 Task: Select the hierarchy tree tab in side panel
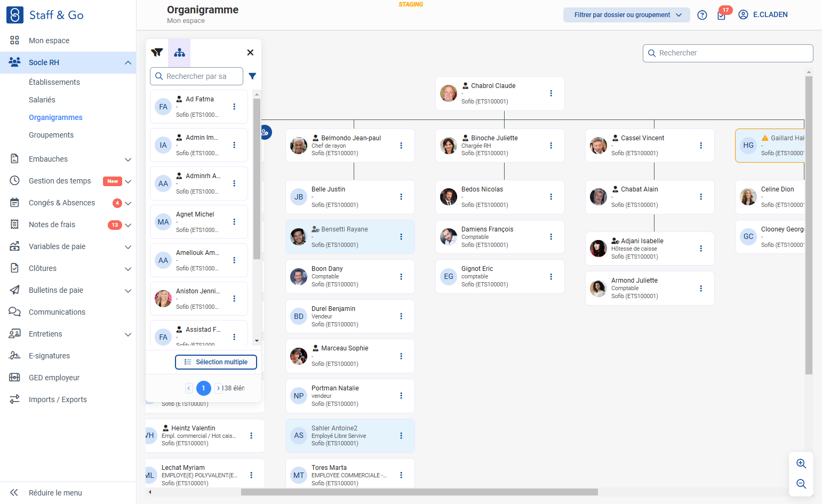[179, 52]
